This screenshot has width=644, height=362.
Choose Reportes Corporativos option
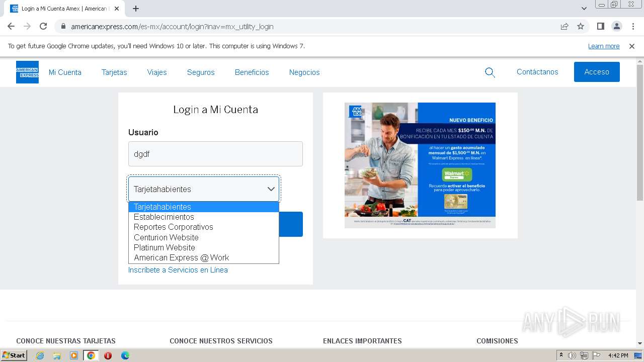(x=204, y=227)
